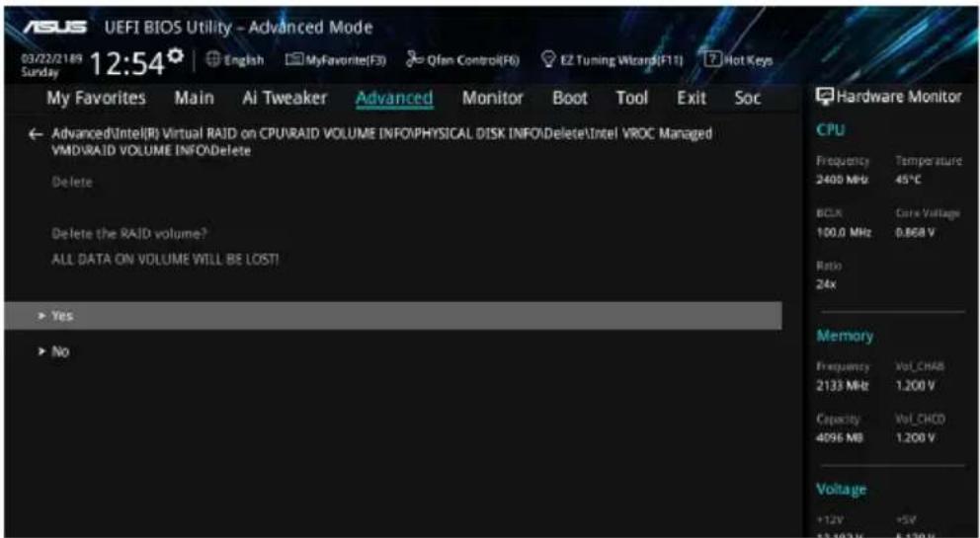Open the Tool tab
This screenshot has height=538, width=980.
(632, 98)
